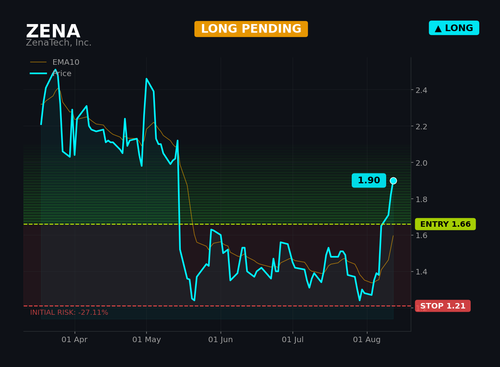This screenshot has width=500, height=367.
Task: Click the 01 May axis label
Action: pos(146,339)
